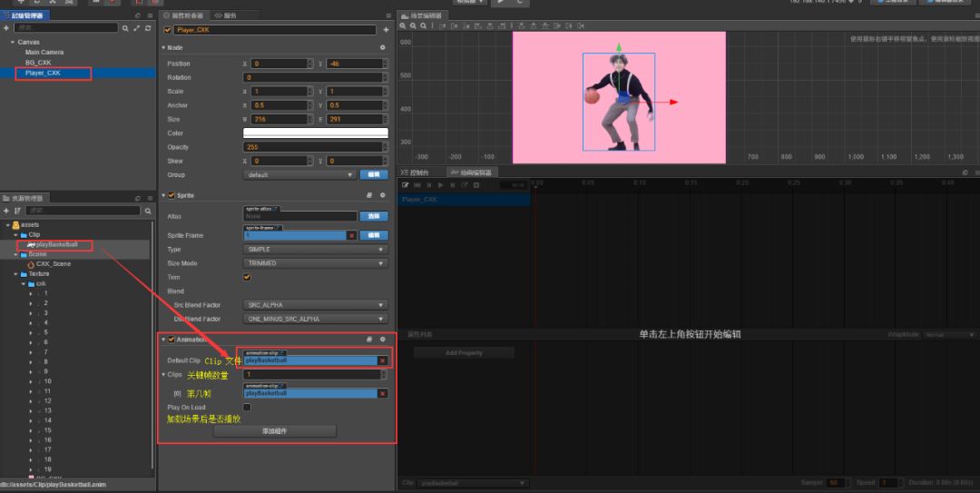Enable the Play On Load checkbox

pos(247,408)
